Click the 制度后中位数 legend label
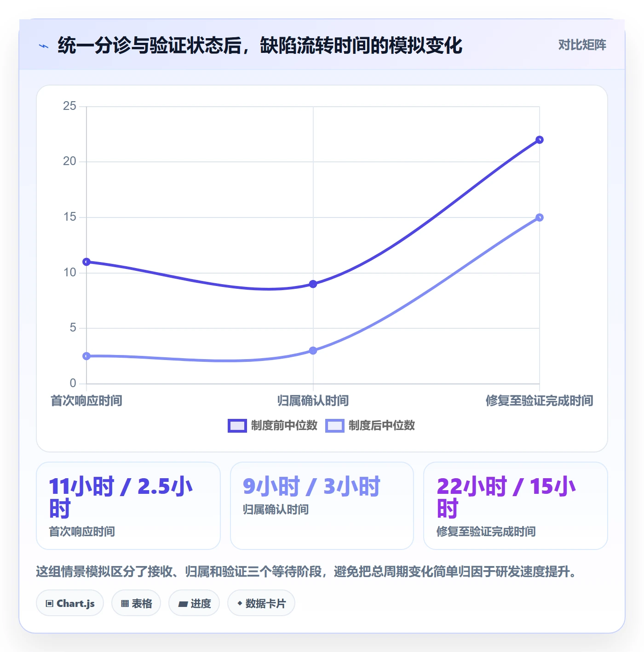Screen dimensions: 644x652 [382, 425]
